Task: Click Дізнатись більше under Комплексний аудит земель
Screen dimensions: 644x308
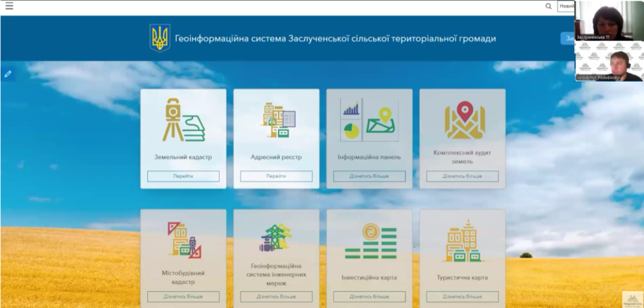Action: click(x=462, y=177)
